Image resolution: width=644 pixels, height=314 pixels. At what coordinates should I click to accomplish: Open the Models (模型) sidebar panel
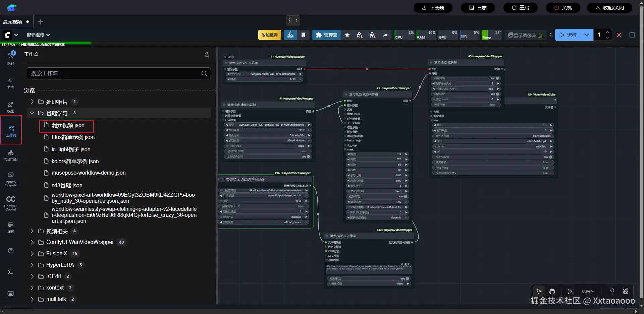pyautogui.click(x=11, y=107)
